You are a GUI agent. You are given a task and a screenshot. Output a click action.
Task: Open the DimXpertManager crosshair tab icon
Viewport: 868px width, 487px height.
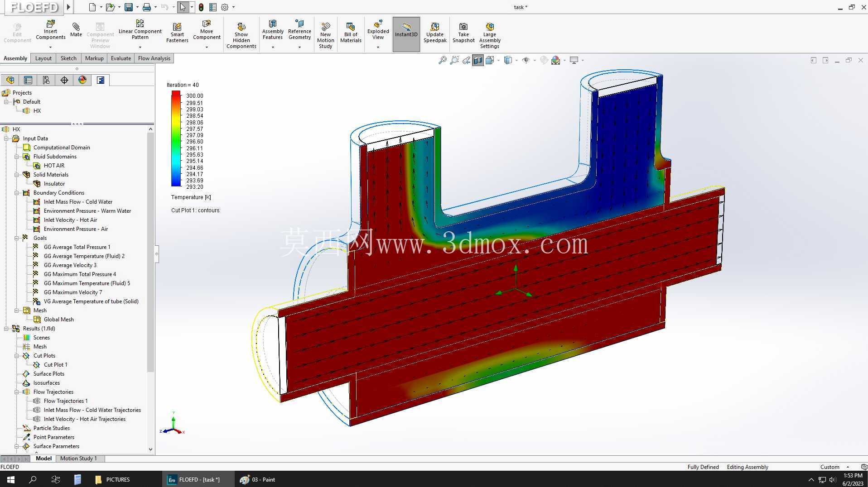click(64, 80)
